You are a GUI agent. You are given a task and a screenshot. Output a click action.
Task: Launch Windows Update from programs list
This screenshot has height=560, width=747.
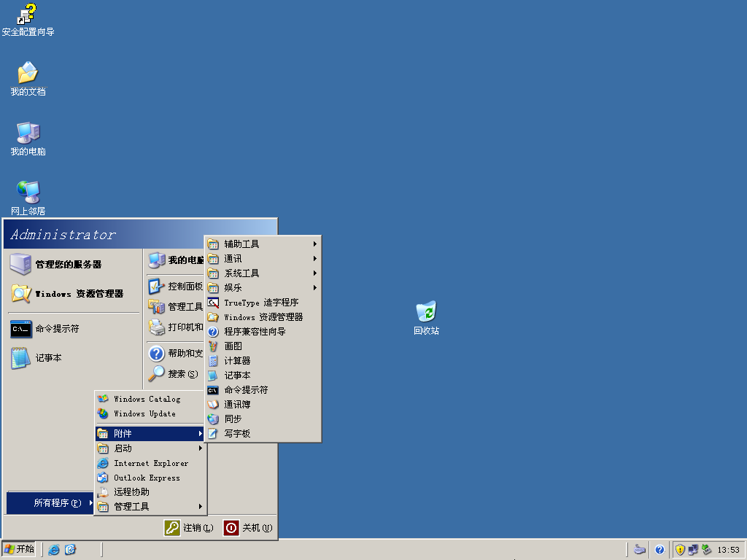(x=150, y=414)
